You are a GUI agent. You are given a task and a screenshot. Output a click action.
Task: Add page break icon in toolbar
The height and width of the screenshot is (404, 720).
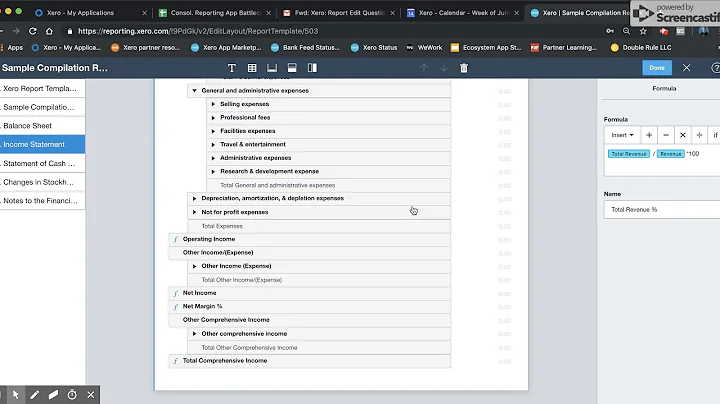coord(292,68)
